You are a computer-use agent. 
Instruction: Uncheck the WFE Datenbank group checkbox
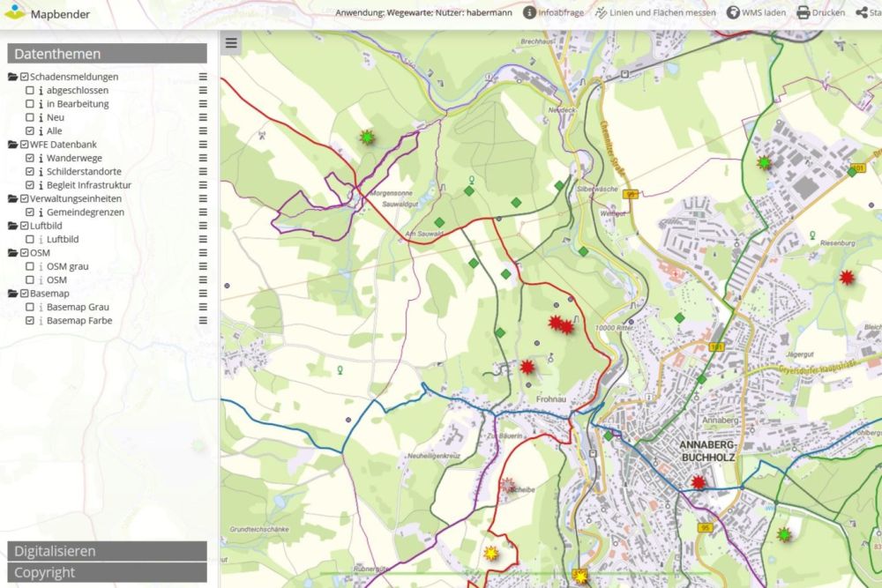(24, 145)
